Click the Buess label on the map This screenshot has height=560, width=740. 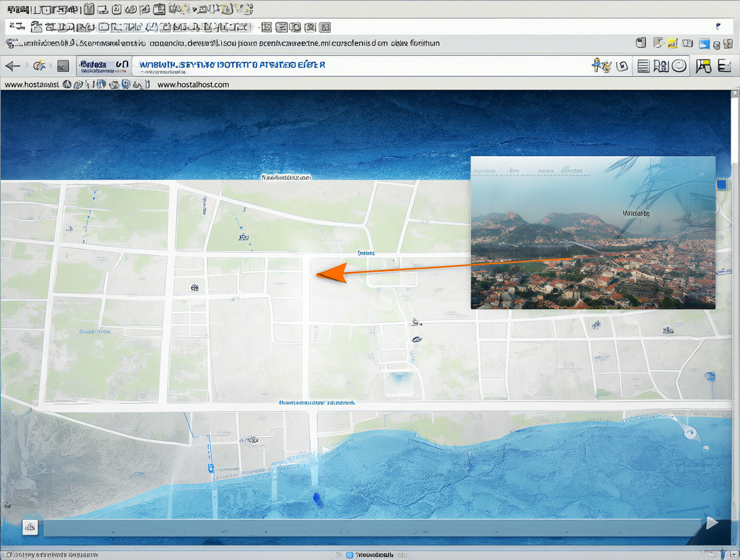pos(366,253)
